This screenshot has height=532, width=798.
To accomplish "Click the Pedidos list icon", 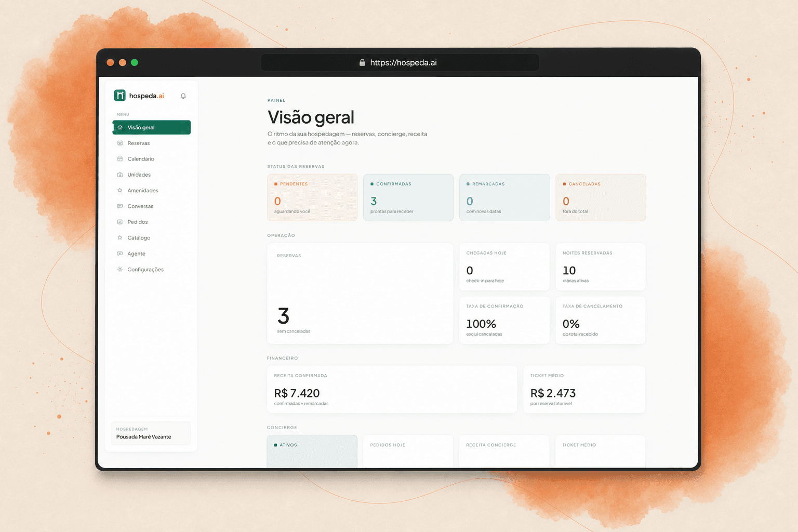I will [120, 222].
